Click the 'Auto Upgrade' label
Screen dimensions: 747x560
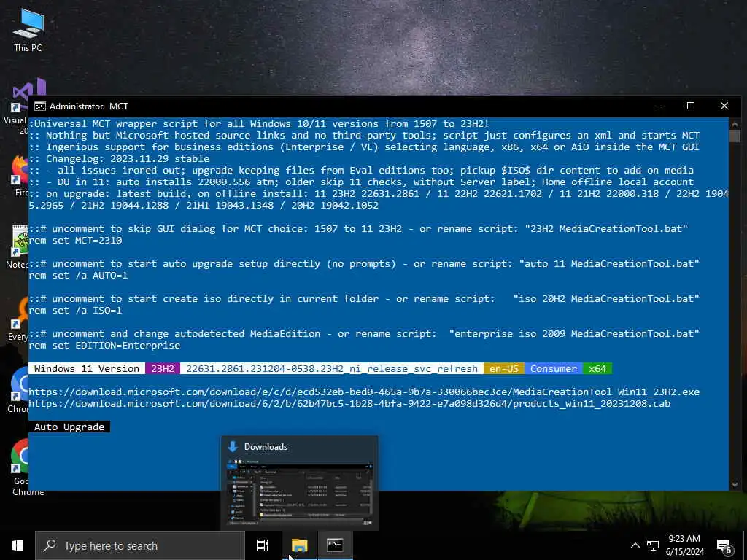[x=69, y=427]
